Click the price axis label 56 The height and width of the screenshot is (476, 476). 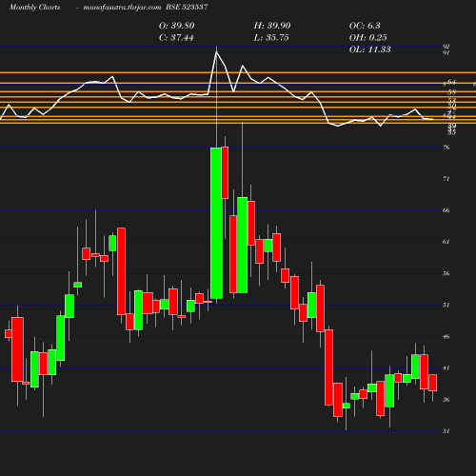(x=446, y=273)
